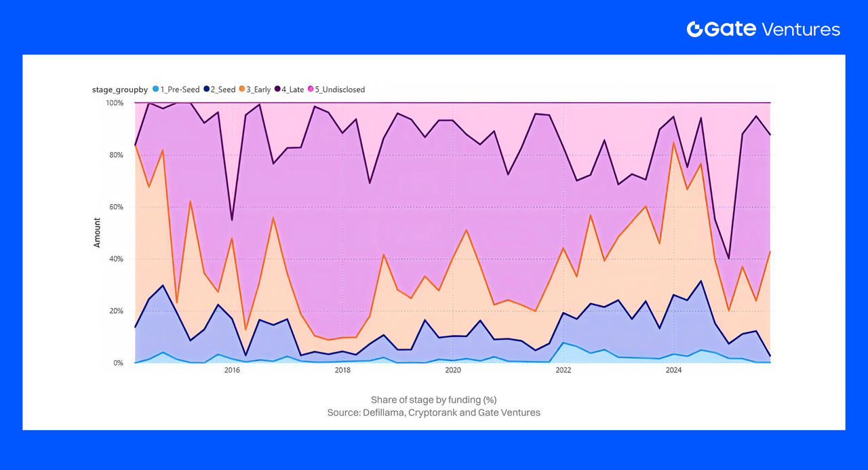The width and height of the screenshot is (868, 470).
Task: Select the 2016 x-axis label
Action: [232, 370]
